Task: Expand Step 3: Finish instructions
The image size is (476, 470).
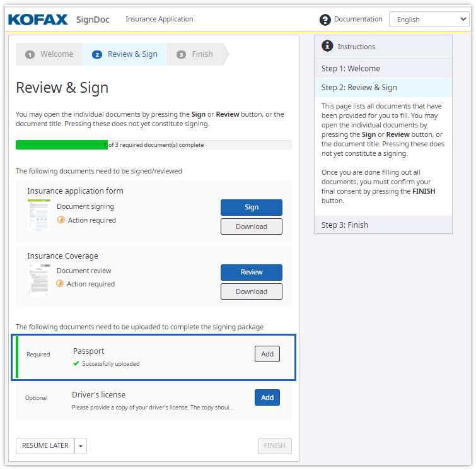Action: [383, 225]
